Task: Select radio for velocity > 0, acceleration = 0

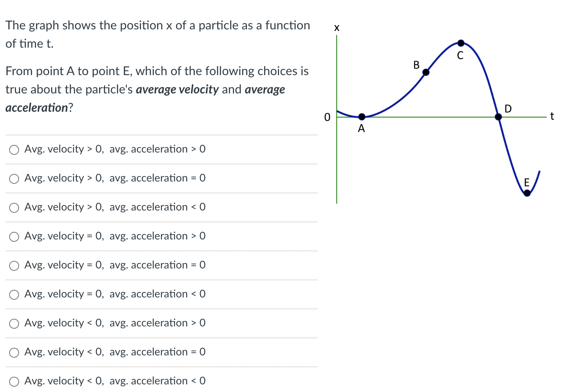Action: pos(14,179)
